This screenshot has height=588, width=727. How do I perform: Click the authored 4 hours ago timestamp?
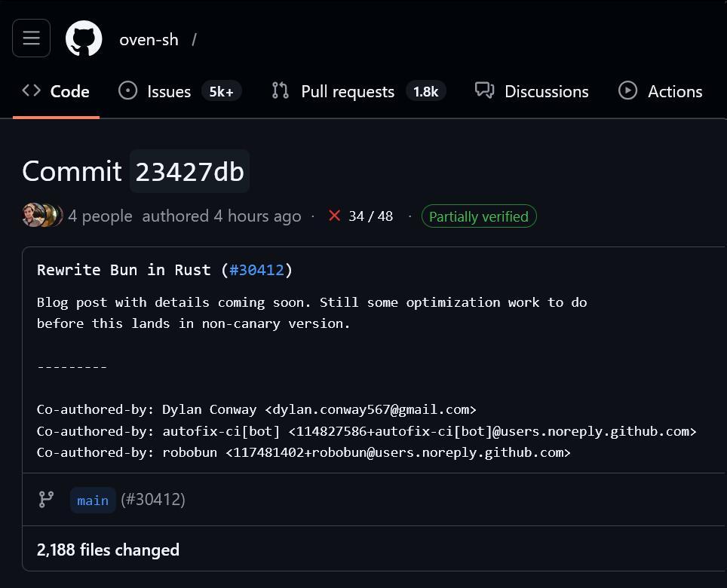pyautogui.click(x=222, y=216)
